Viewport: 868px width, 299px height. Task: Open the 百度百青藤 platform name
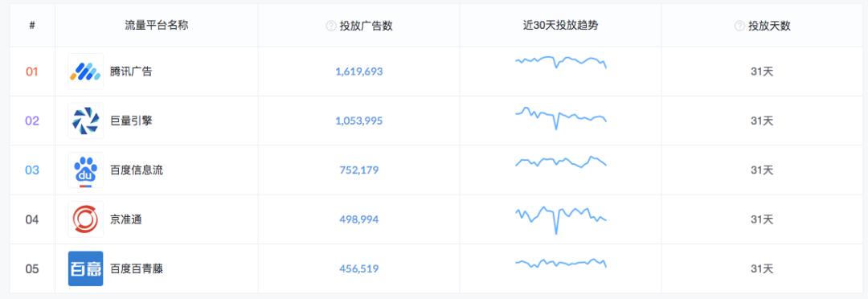point(137,268)
